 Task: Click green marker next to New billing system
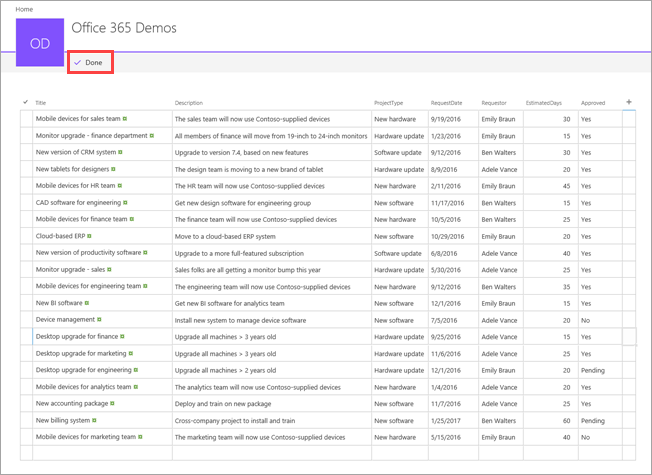click(x=94, y=421)
